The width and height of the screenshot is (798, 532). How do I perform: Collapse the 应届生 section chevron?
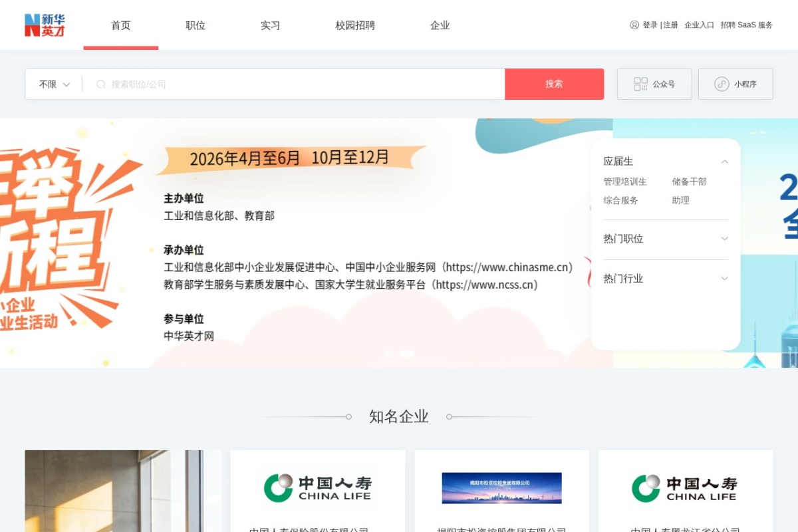pos(725,162)
